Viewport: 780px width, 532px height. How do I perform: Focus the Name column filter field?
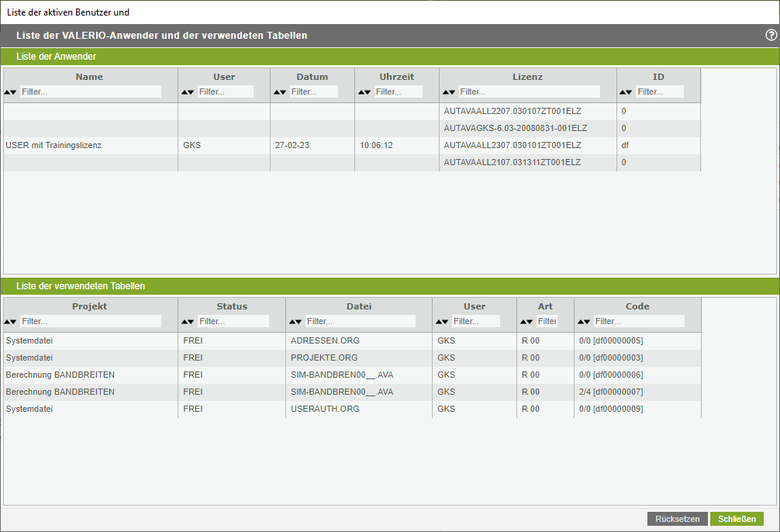91,92
